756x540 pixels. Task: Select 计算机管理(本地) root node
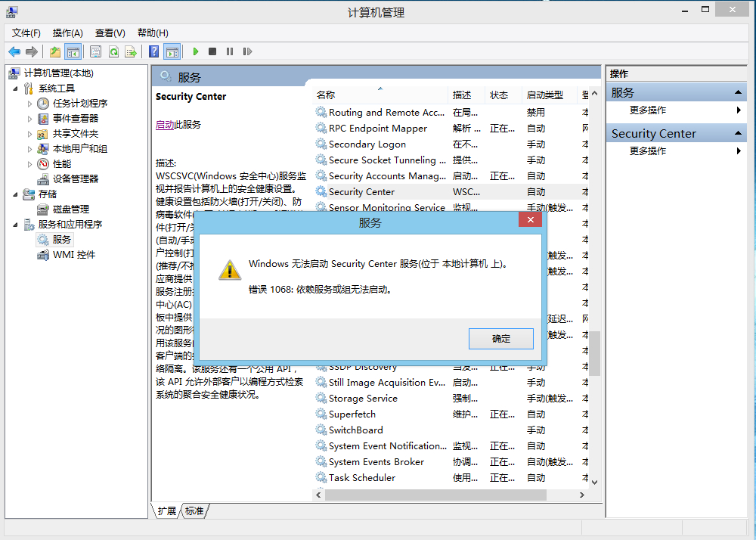59,73
